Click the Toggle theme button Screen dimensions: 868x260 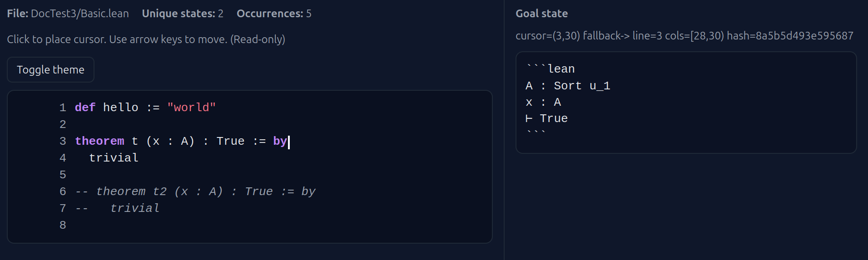click(x=50, y=70)
